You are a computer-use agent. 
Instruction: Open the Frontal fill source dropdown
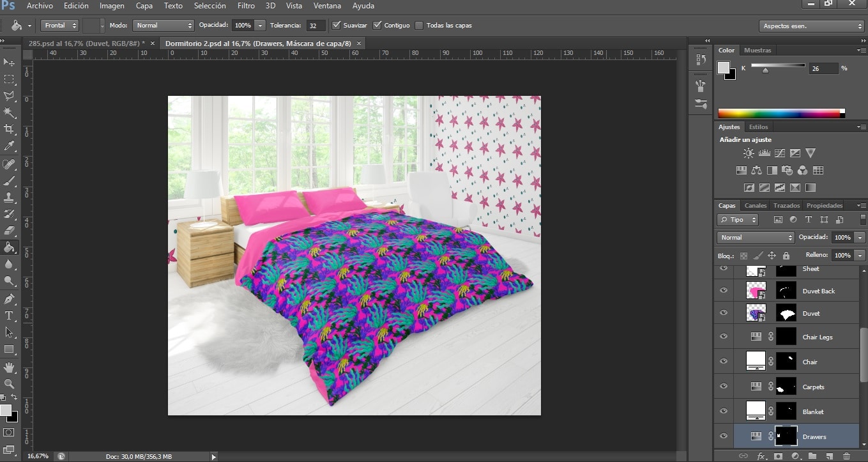pos(59,26)
